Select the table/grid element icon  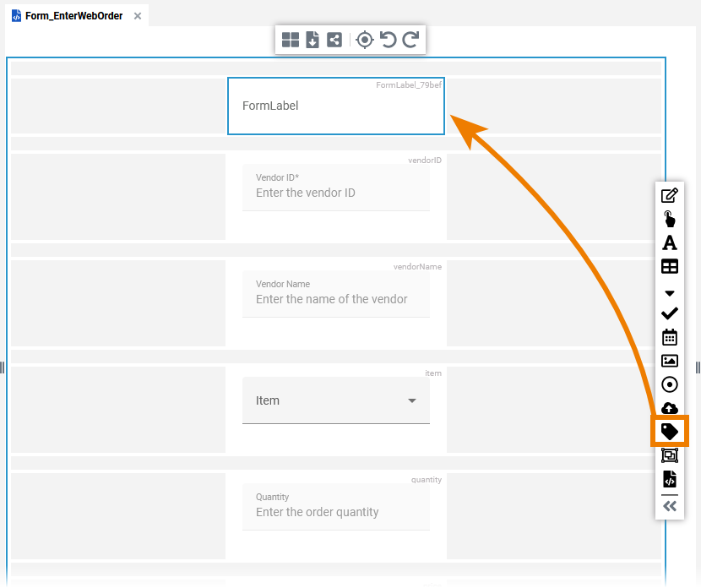pyautogui.click(x=670, y=266)
